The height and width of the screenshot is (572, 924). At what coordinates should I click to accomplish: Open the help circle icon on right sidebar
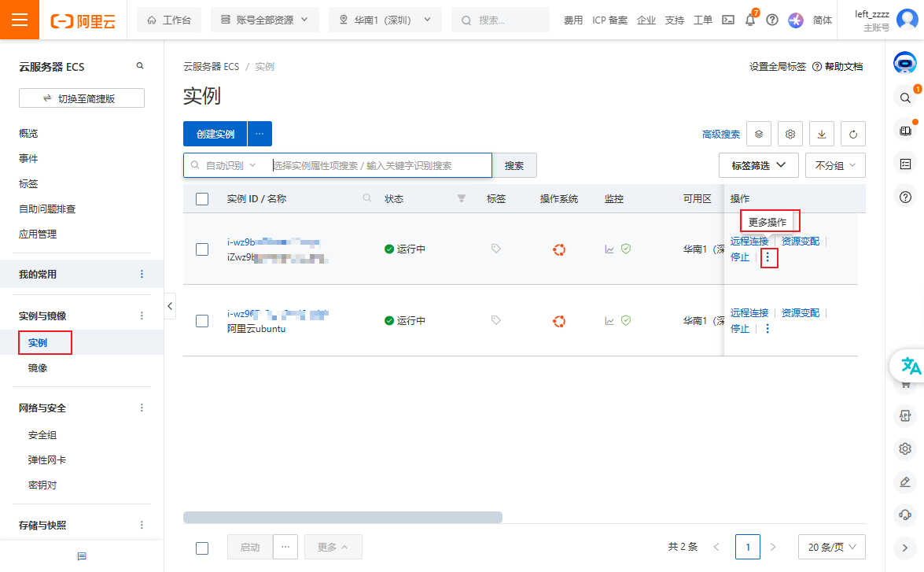pos(905,197)
